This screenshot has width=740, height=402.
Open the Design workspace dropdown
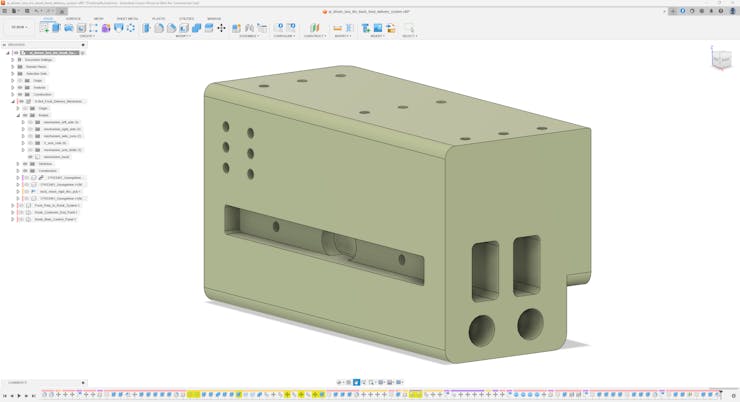[x=19, y=27]
